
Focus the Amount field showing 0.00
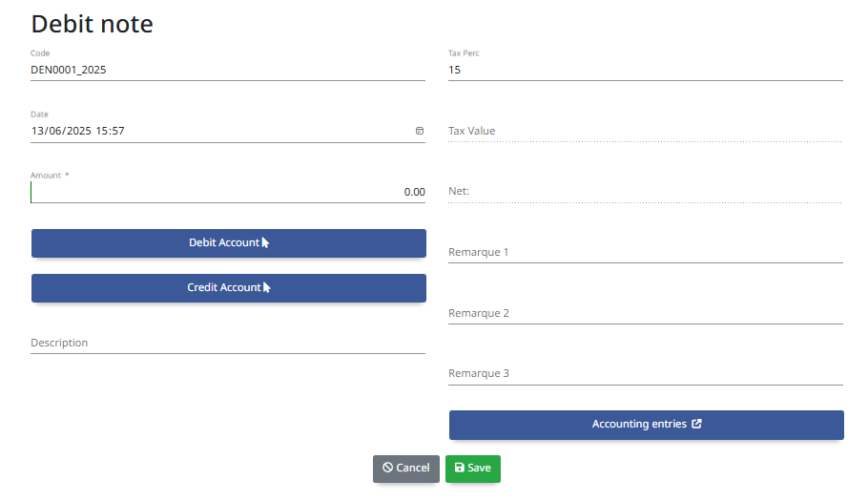click(x=228, y=192)
